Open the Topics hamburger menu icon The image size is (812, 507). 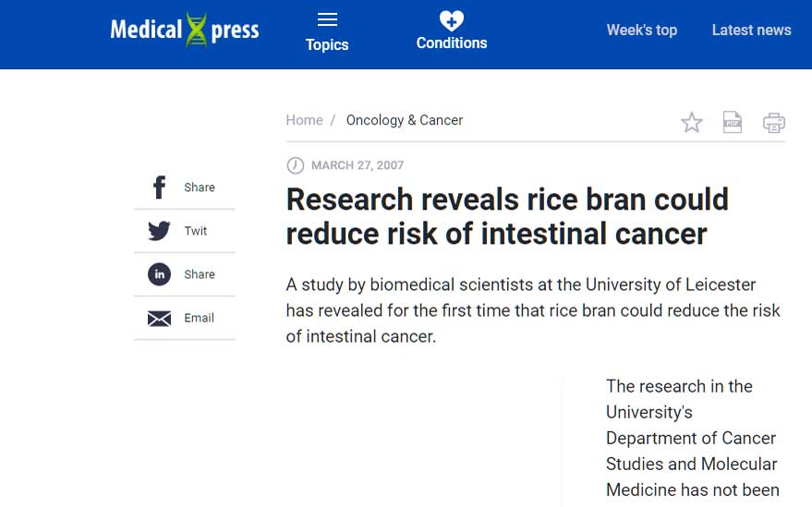click(327, 19)
